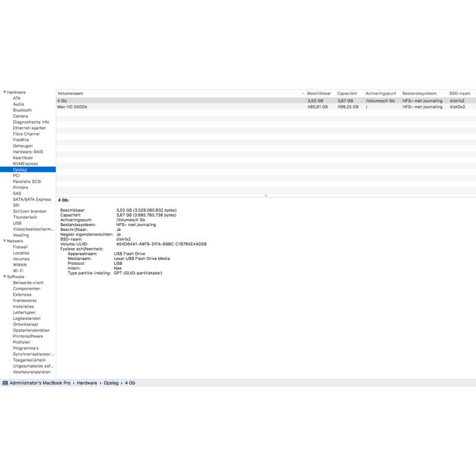The width and height of the screenshot is (476, 476).
Task: Select Beheerde client under Software
Action: tap(28, 283)
